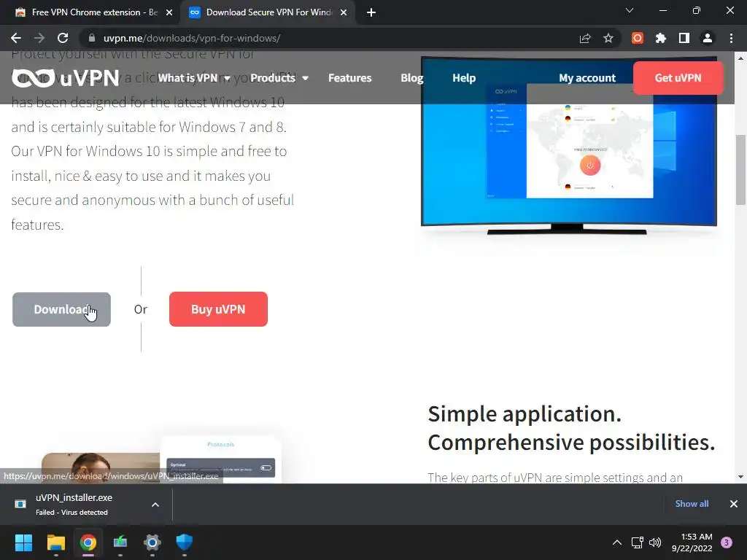Open a new tab with the plus button
Viewport: 747px width, 560px height.
[x=371, y=12]
